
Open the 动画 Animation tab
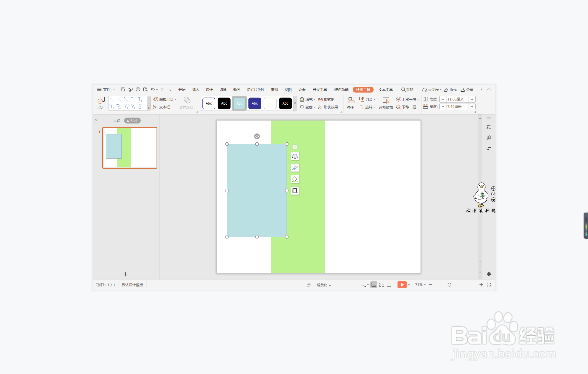(x=237, y=90)
